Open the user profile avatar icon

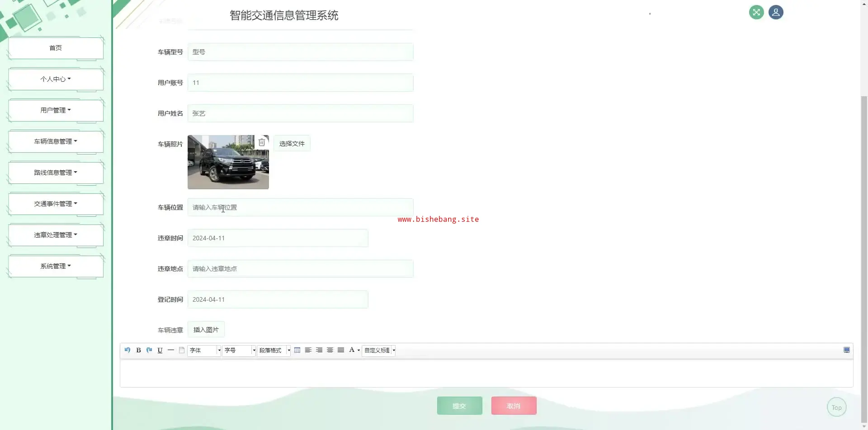(776, 12)
